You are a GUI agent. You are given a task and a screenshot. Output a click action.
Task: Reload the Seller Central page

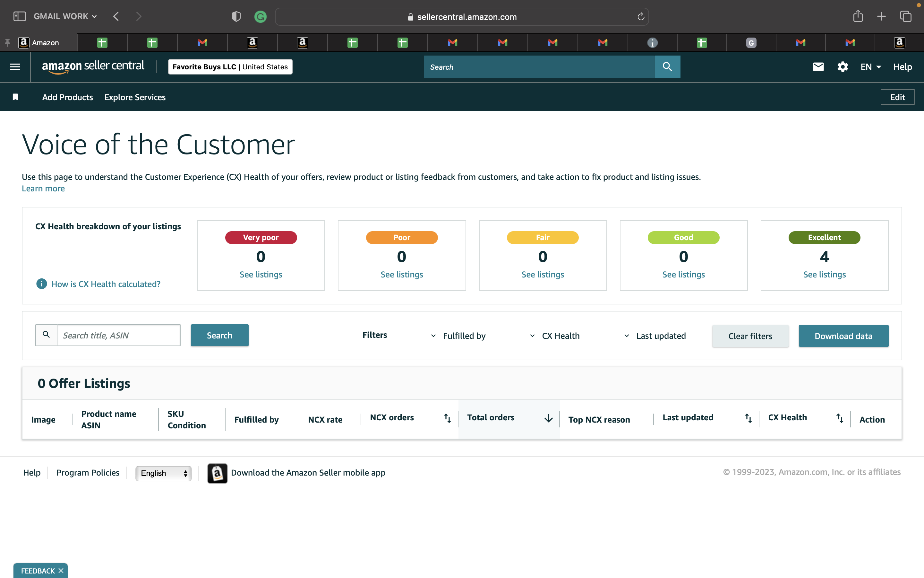tap(641, 16)
